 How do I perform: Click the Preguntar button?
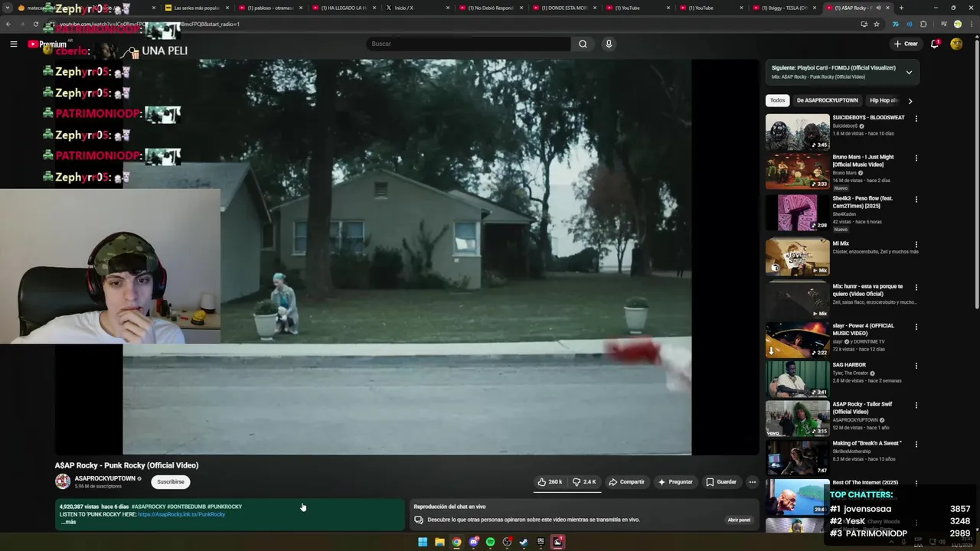pos(675,482)
